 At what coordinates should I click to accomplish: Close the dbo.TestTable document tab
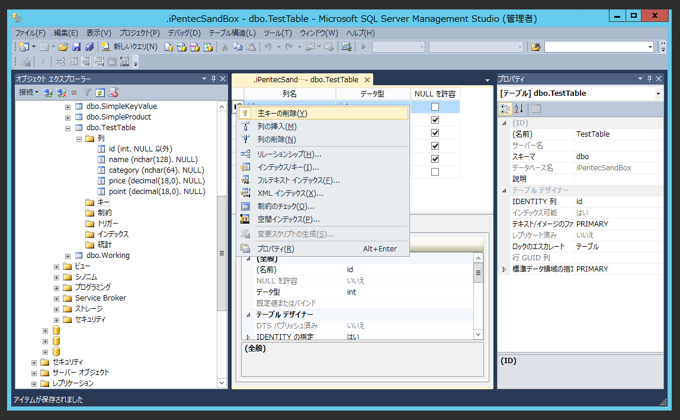pyautogui.click(x=367, y=80)
